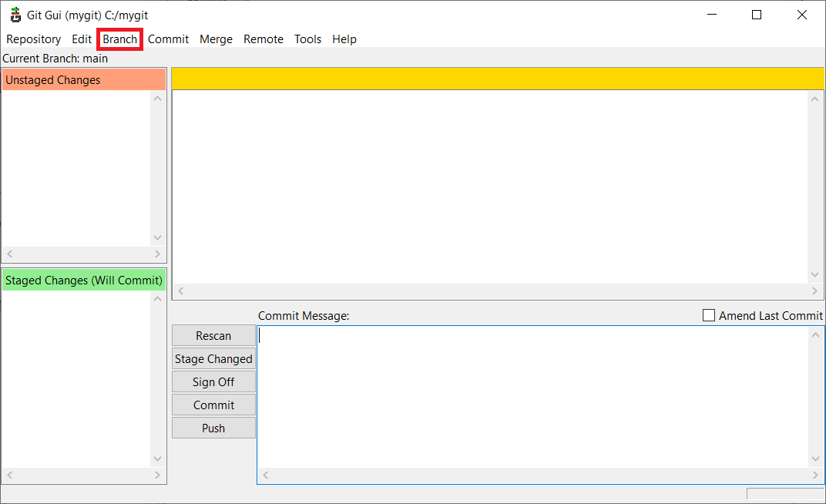Image resolution: width=826 pixels, height=504 pixels.
Task: Open the Branch menu
Action: tap(119, 39)
